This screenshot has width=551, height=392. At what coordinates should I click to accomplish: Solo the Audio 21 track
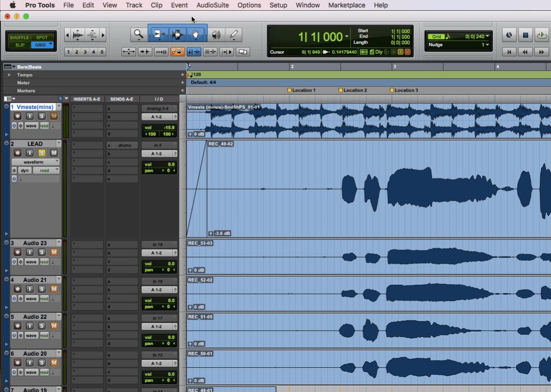pyautogui.click(x=42, y=289)
